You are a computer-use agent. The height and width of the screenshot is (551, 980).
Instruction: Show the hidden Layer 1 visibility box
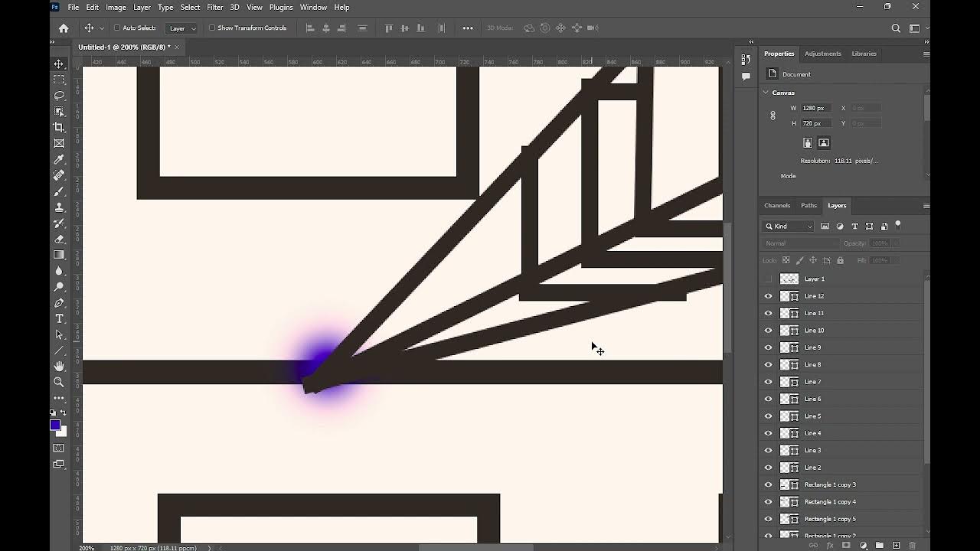click(769, 279)
